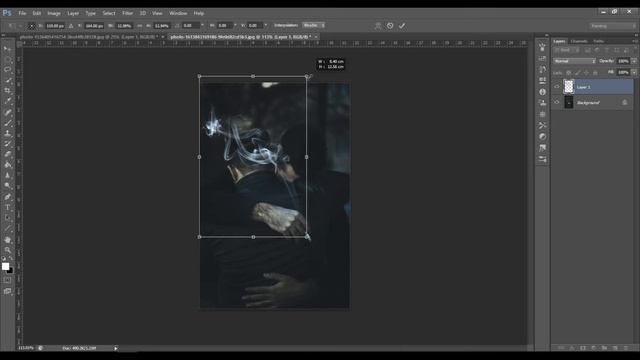This screenshot has height=360, width=640.
Task: Open the Window menu
Action: click(178, 13)
